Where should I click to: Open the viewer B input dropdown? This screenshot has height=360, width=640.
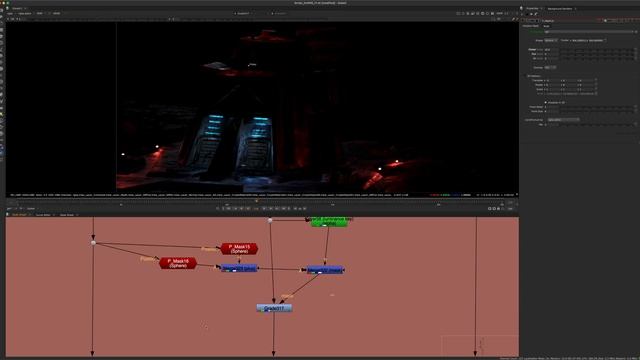click(281, 13)
